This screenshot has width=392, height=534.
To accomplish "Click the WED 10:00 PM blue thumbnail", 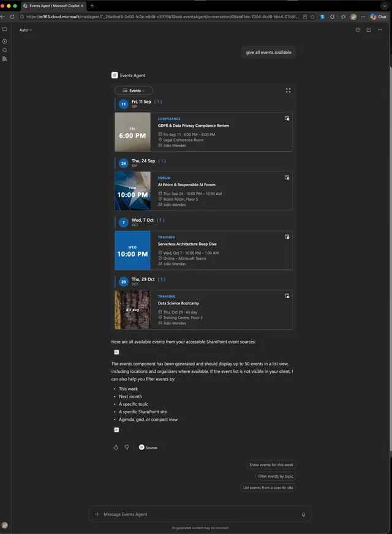I will point(132,250).
